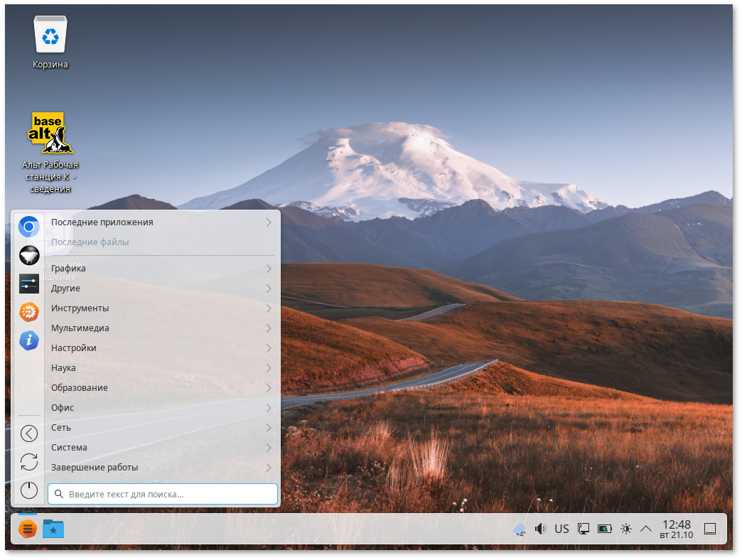The width and height of the screenshot is (742, 560).
Task: Click the volume speaker tray icon
Action: point(540,529)
